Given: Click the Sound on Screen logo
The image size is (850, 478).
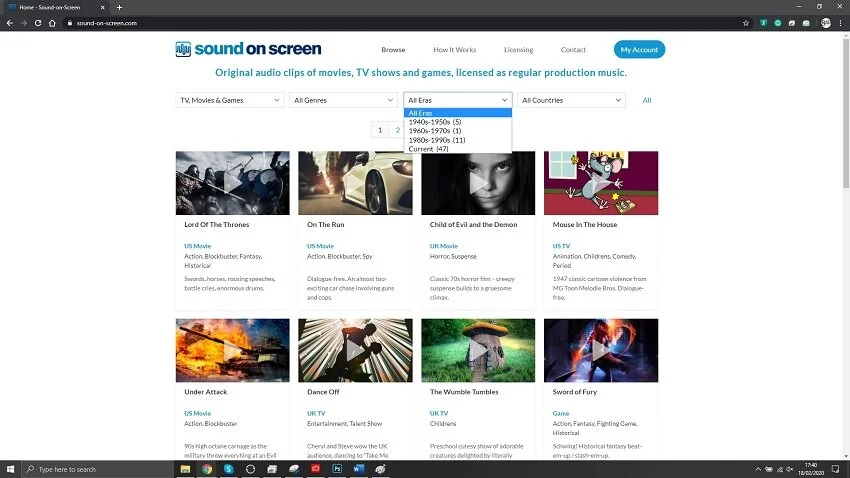Looking at the screenshot, I should point(248,49).
